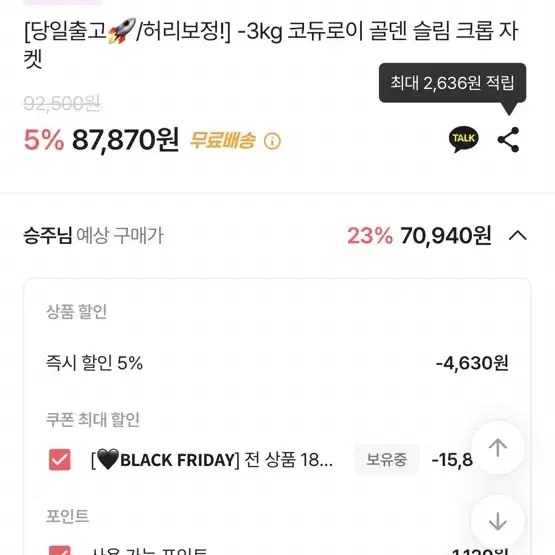Tap the 무료배송 free shipping label
The image size is (555, 555).
coord(223,140)
